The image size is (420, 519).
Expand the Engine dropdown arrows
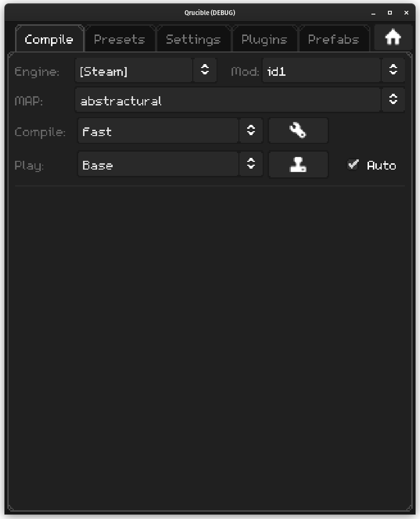[x=205, y=70]
